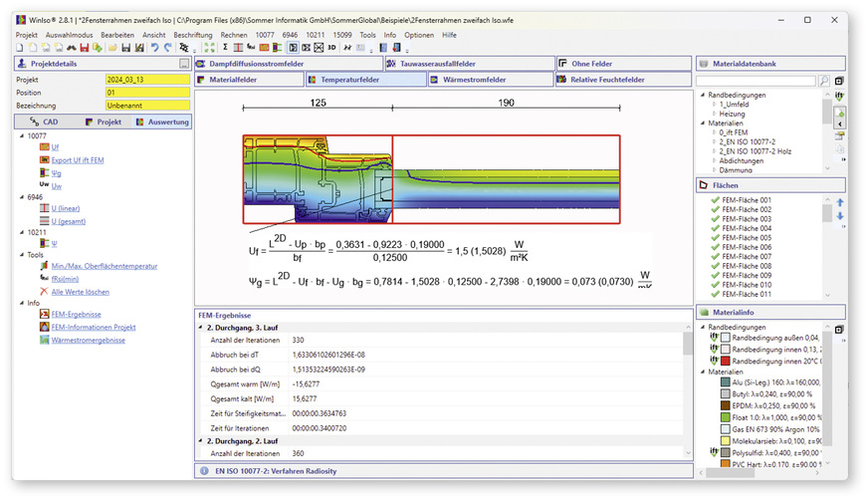Collapse Materialien group in Materialinfo panel
This screenshot has width=868, height=500.
tap(703, 372)
